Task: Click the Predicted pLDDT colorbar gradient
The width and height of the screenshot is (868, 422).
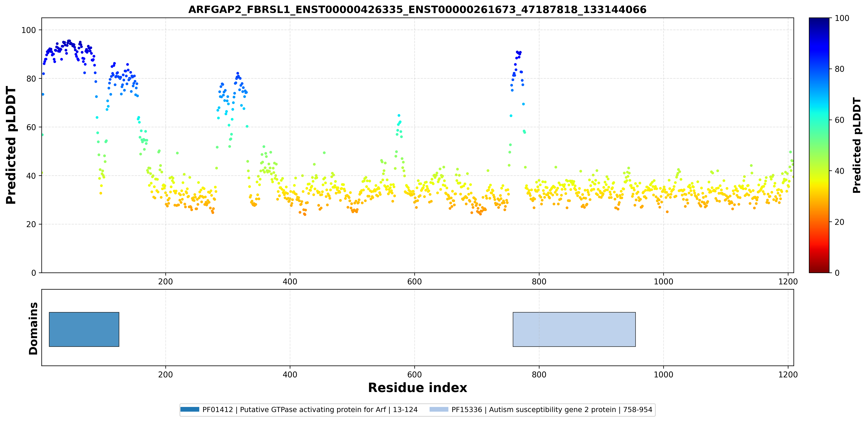Action: pos(819,145)
